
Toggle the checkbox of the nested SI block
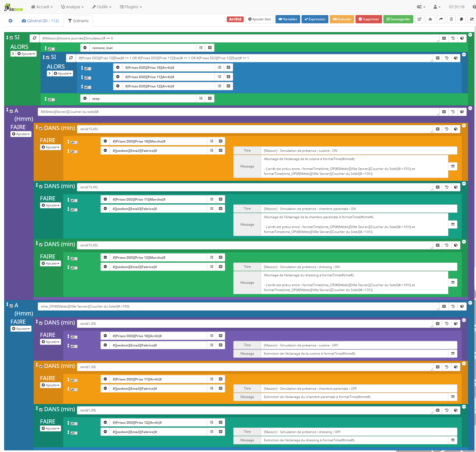click(48, 58)
